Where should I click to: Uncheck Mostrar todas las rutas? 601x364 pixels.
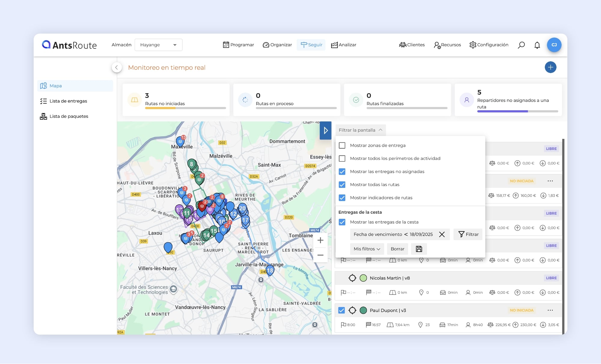(x=342, y=185)
